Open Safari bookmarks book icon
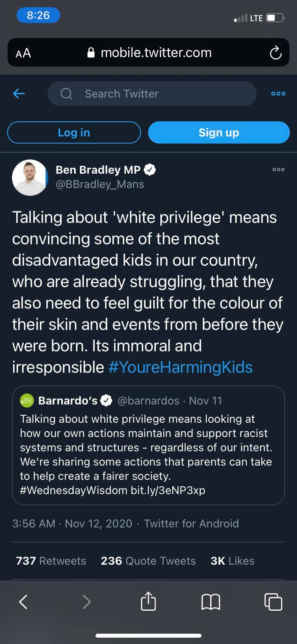Screen dimensions: 297x644 pyautogui.click(x=211, y=602)
